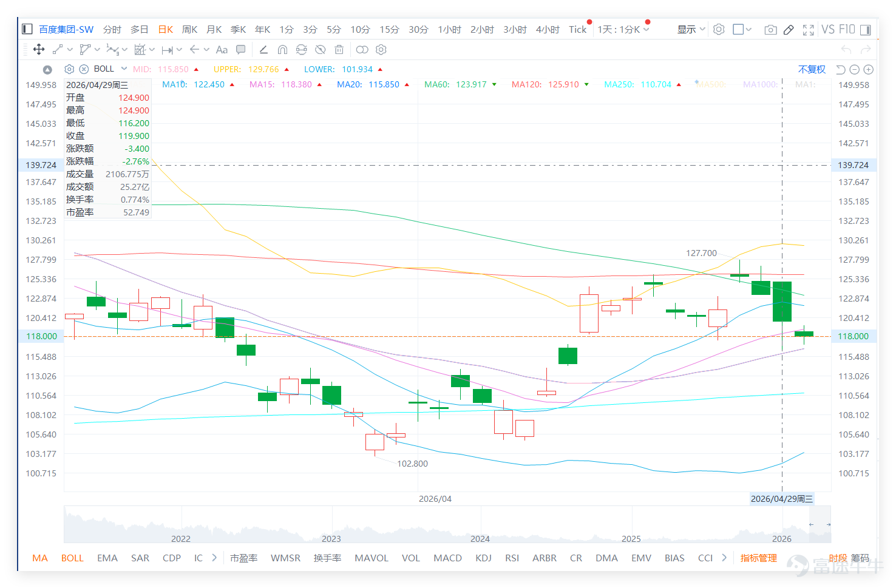
Task: Click the 不复权 adjustment button
Action: coord(812,69)
